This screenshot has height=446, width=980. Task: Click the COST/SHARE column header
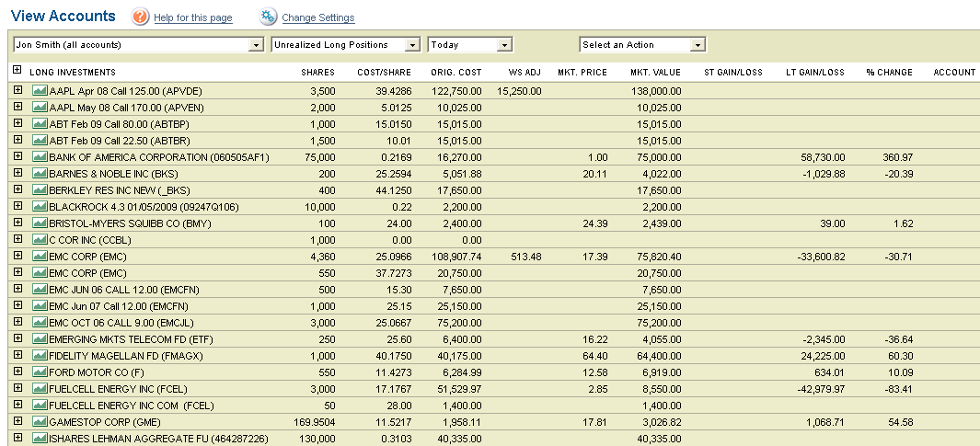coord(385,73)
